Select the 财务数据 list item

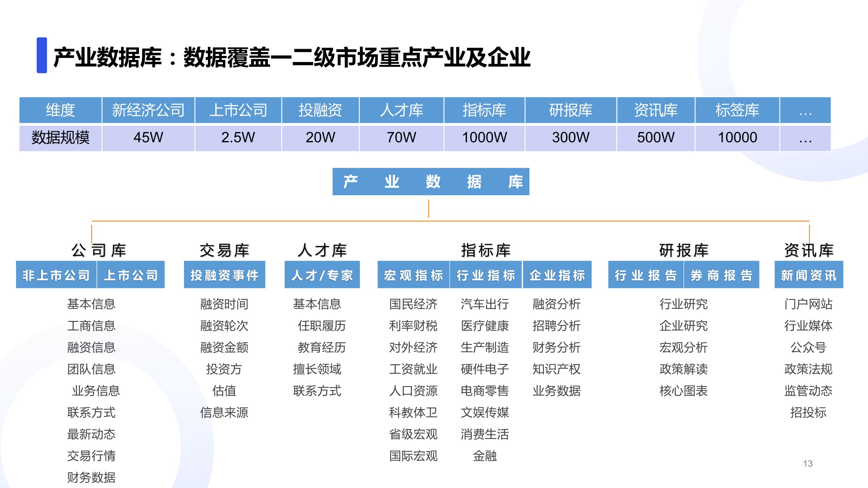(92, 477)
